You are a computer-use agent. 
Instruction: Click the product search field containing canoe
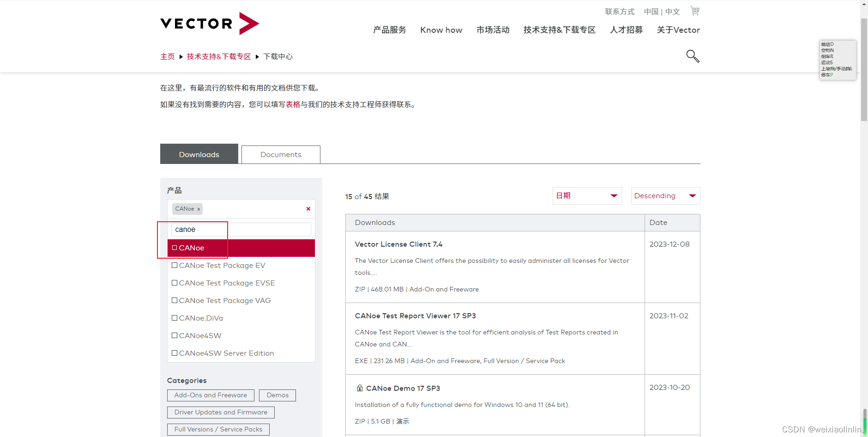pyautogui.click(x=241, y=230)
